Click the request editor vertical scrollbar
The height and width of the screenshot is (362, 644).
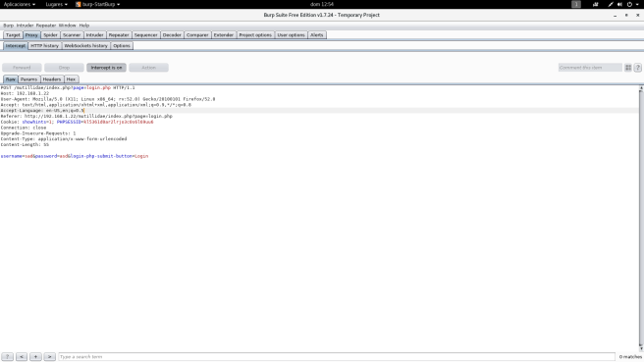pos(641,219)
